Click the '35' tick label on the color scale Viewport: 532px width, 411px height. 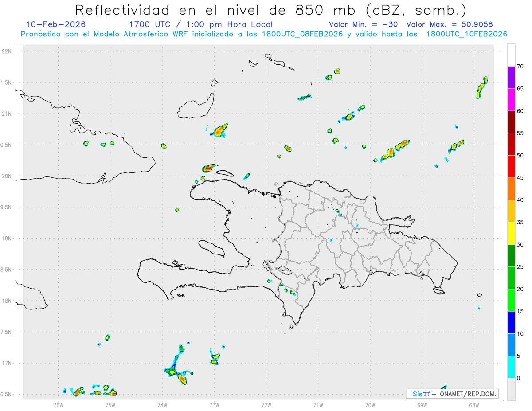coord(520,222)
